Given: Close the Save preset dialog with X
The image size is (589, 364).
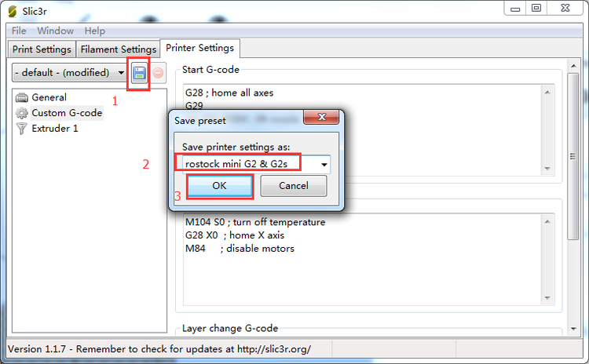Looking at the screenshot, I should (321, 117).
